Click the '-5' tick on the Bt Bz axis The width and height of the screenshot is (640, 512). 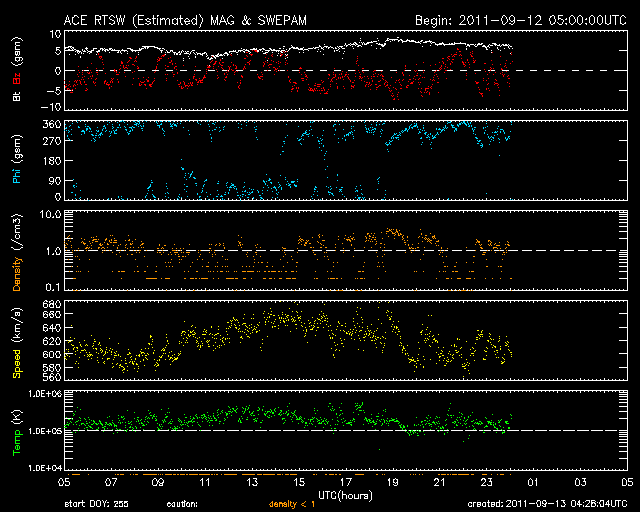[53, 90]
